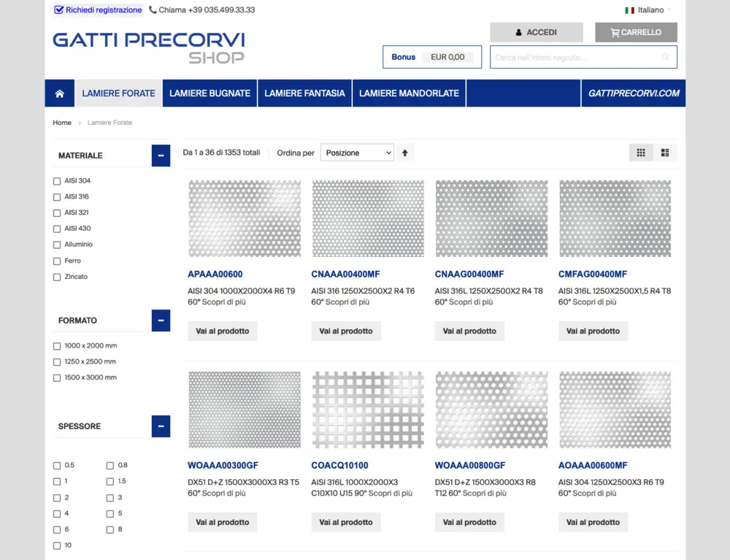Click the Gatti Precorvi Shop logo

[148, 47]
